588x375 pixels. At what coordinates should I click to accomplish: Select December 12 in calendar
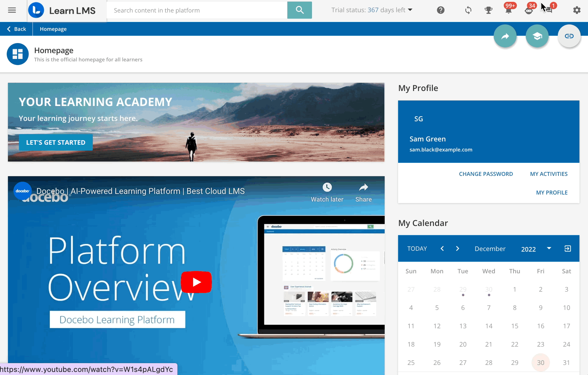coord(437,326)
